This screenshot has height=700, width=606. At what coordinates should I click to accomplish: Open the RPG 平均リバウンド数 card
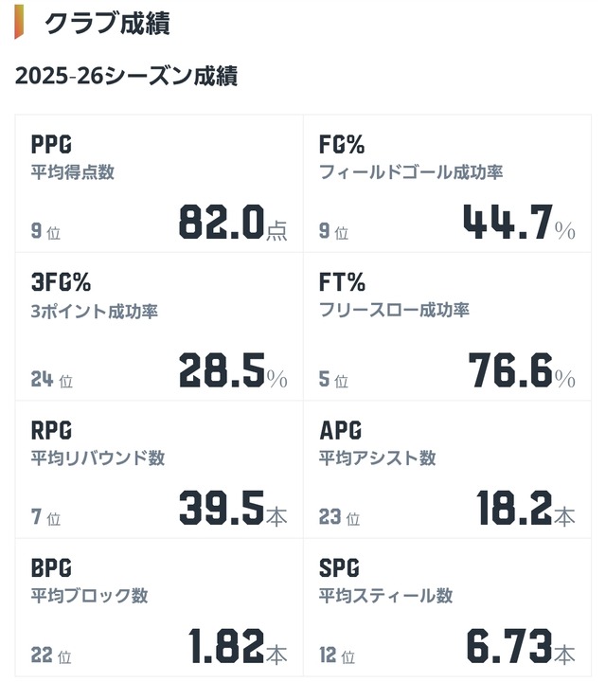[x=159, y=468]
